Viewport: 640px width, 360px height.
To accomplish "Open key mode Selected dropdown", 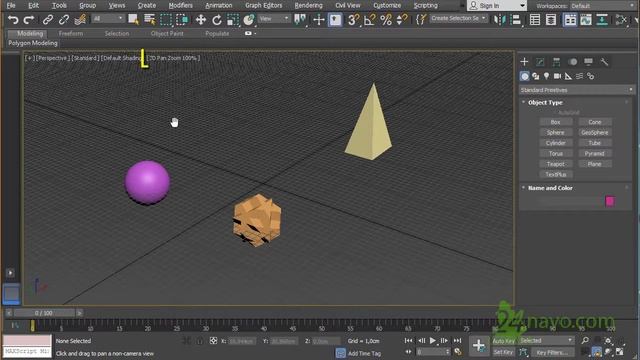I will (x=546, y=340).
